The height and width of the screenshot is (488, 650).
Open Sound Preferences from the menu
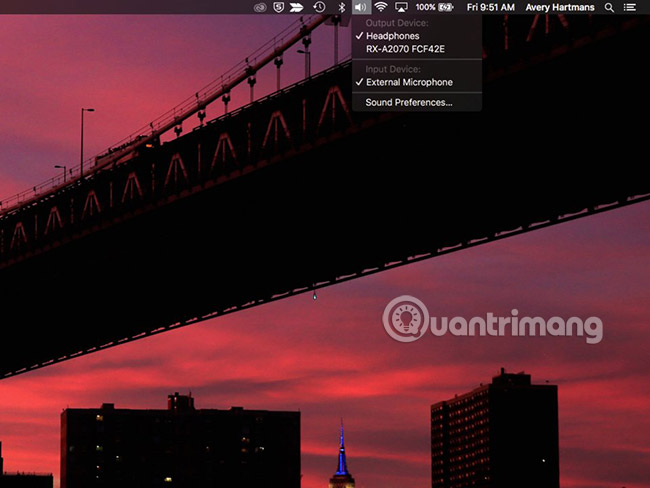point(409,102)
